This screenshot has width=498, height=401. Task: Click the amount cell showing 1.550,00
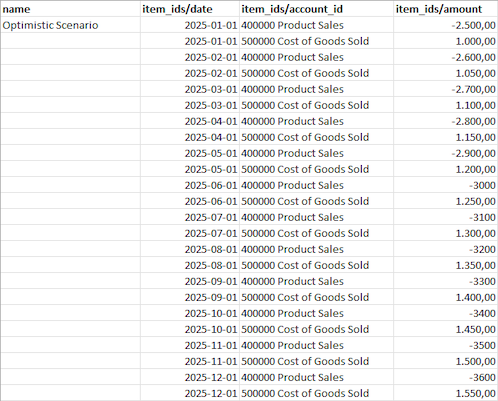(x=445, y=393)
